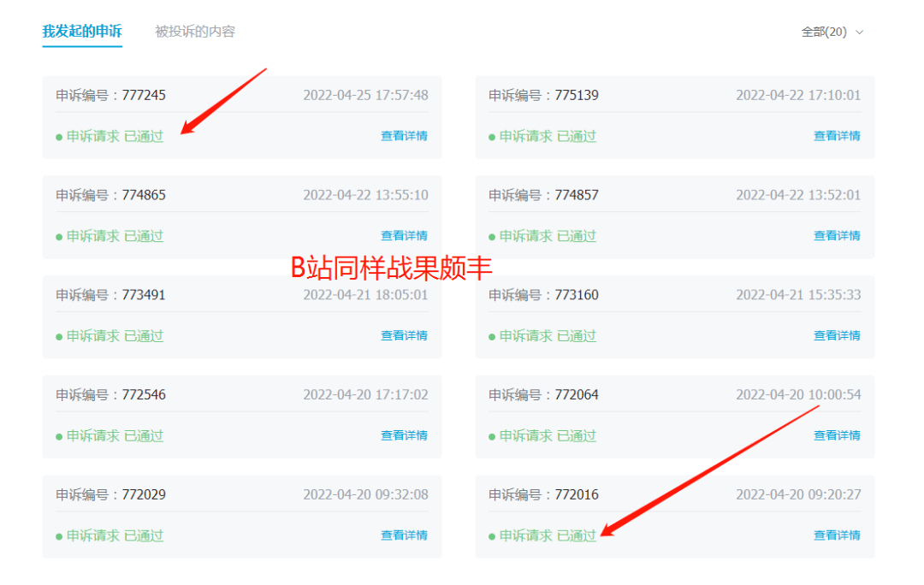924x585 pixels.
Task: Click 已通过 status of appeal 777245
Action: 144,137
